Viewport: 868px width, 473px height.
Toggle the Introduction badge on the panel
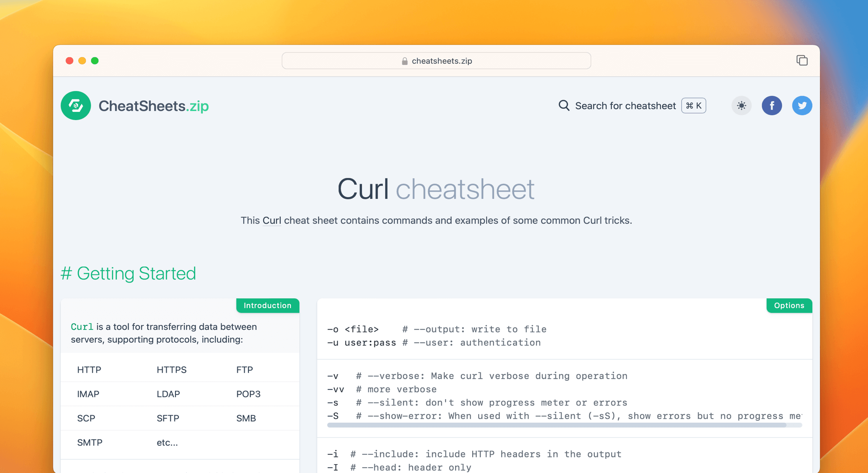267,305
